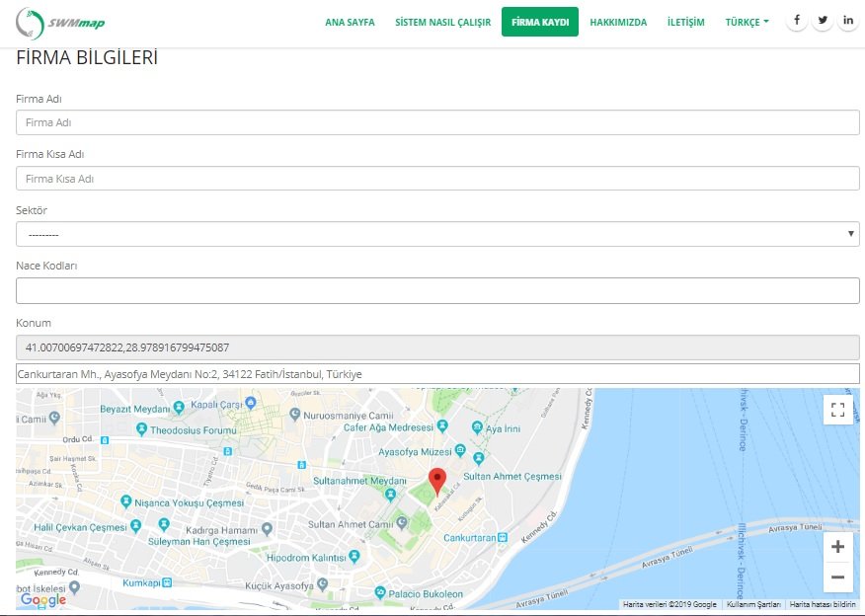
Task: Open the Twitter social icon
Action: click(823, 18)
